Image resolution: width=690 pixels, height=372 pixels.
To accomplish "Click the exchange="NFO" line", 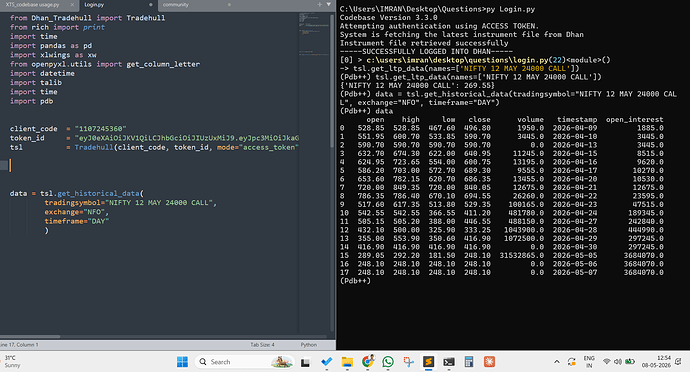I will 76,212.
